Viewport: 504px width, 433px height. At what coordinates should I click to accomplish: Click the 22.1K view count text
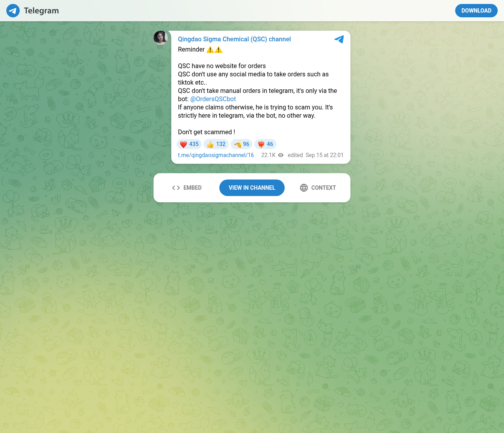pyautogui.click(x=269, y=155)
